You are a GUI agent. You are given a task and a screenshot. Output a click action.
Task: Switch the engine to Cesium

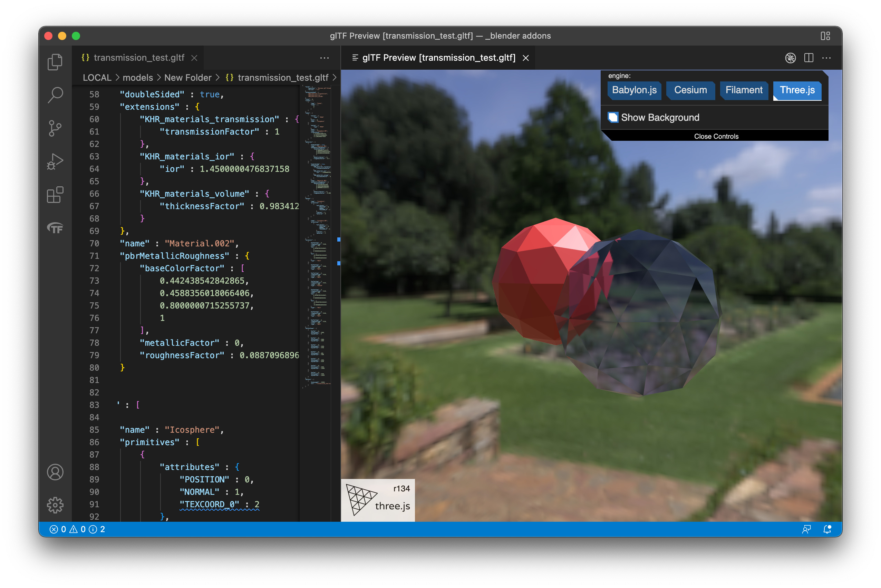(690, 90)
